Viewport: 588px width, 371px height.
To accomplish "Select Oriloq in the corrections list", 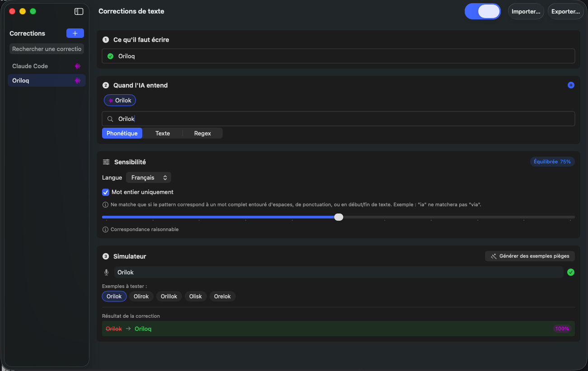I will pos(47,80).
